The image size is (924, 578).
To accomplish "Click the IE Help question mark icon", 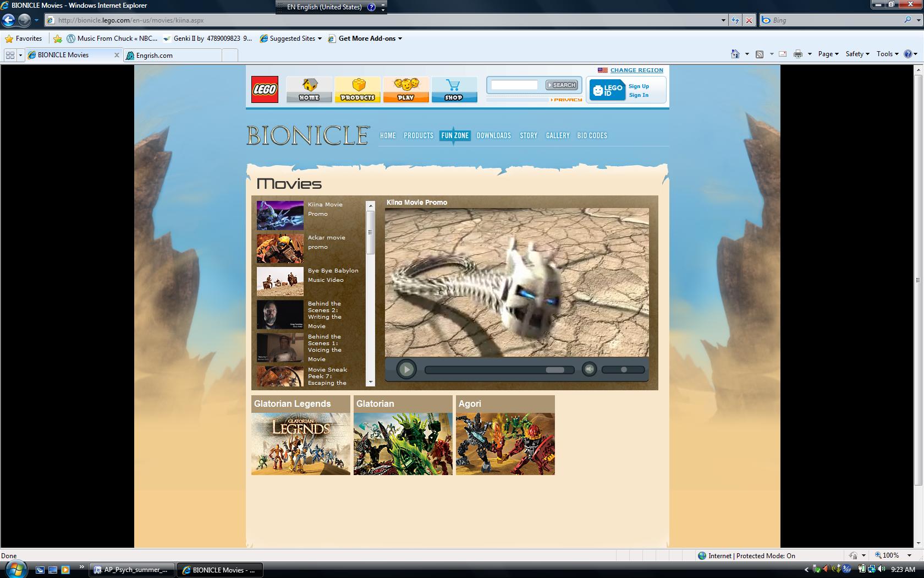I will point(908,54).
